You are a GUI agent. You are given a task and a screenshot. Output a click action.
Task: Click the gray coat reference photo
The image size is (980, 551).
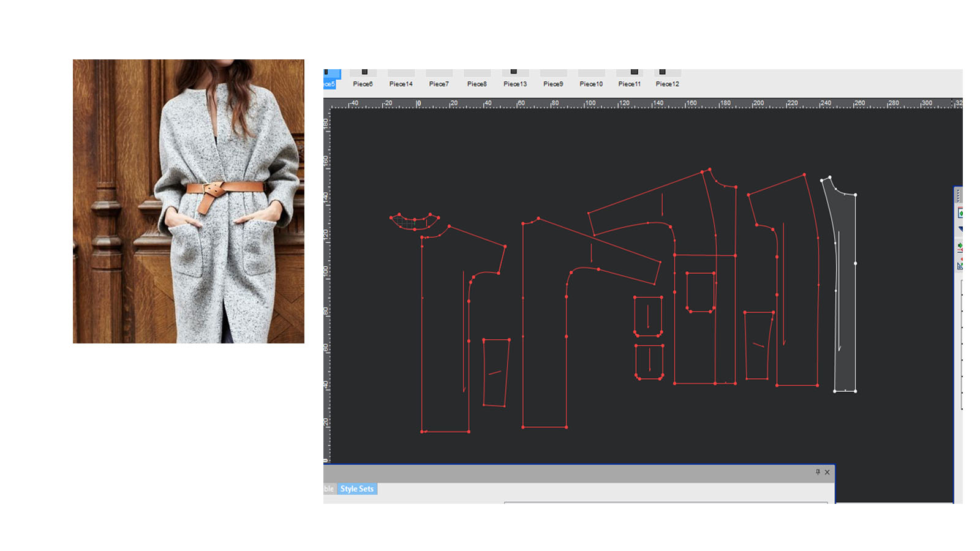point(189,201)
